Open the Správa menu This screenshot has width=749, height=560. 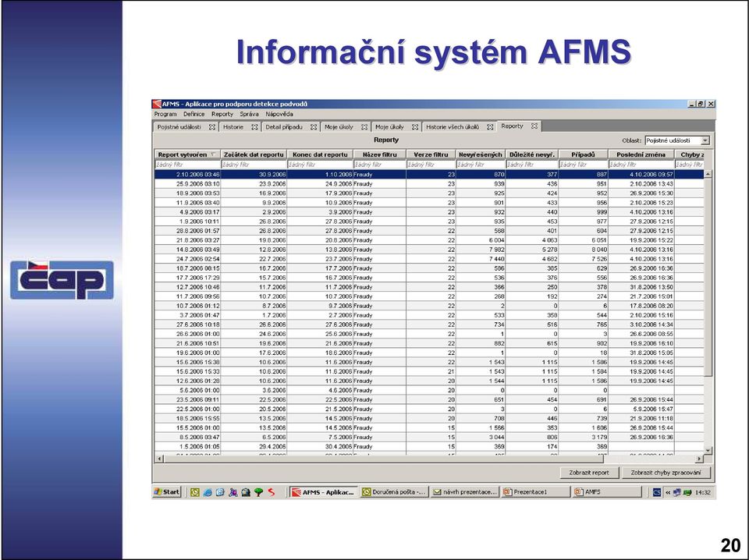click(x=250, y=115)
